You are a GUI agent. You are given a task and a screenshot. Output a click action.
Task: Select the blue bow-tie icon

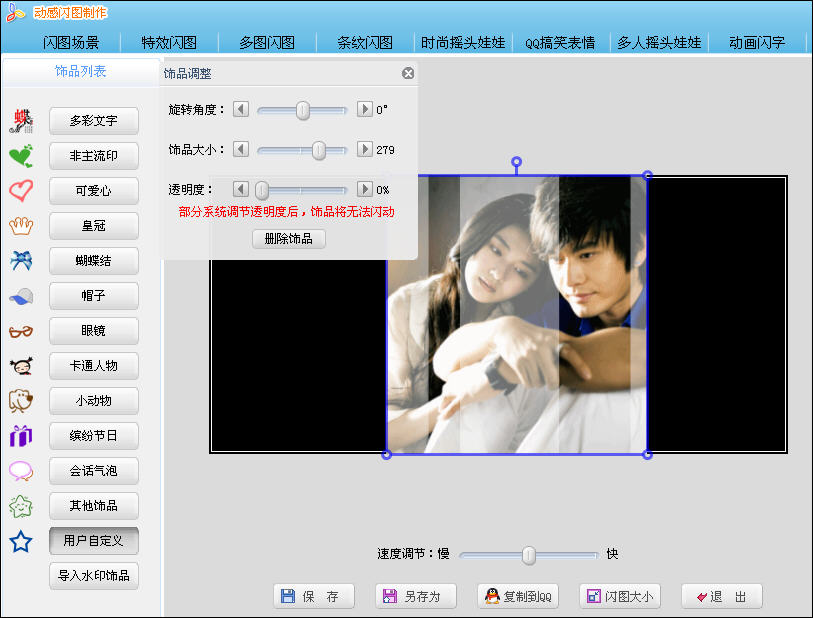click(21, 260)
